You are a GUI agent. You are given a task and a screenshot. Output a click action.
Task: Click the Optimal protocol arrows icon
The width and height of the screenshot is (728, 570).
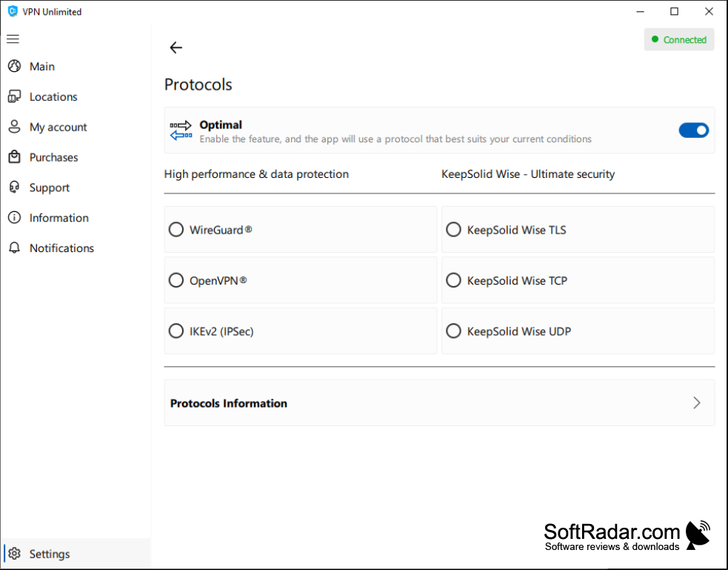181,130
